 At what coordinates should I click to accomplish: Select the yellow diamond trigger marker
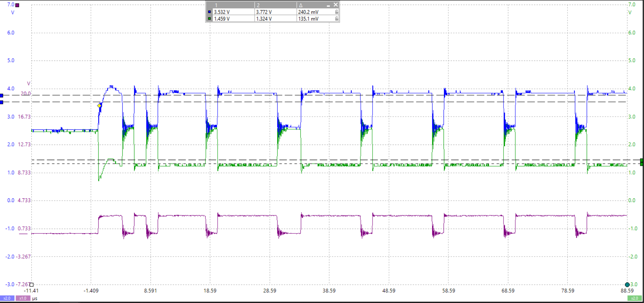(99, 106)
